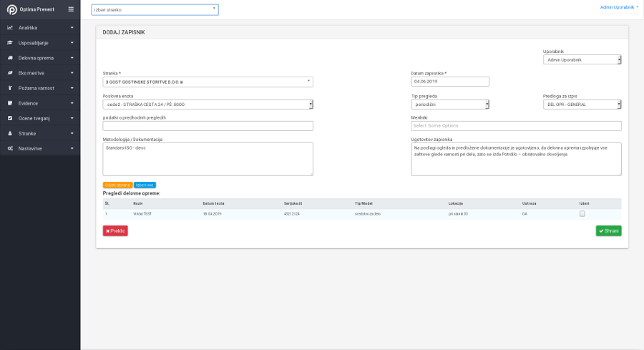Click the Evidence book icon

pos(10,103)
